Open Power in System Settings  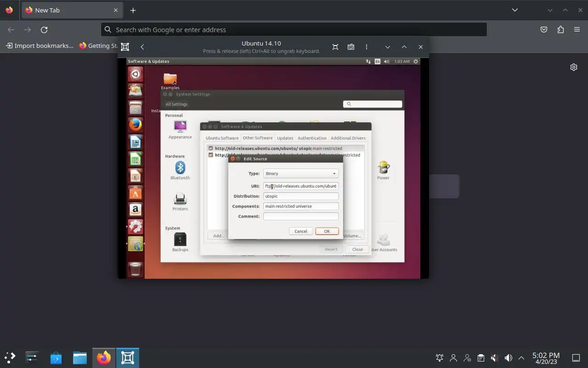pos(383,171)
